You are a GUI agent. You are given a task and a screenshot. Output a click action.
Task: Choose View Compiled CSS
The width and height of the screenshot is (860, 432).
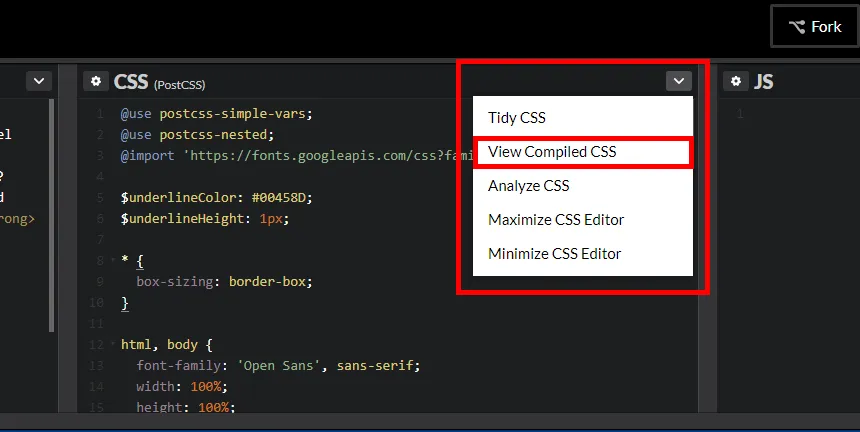(x=583, y=152)
